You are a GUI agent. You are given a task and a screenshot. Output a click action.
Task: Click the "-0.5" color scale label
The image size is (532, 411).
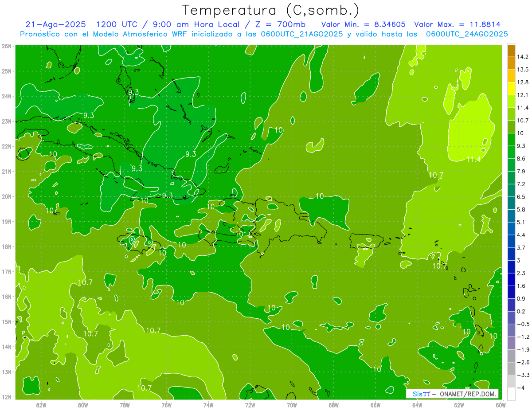tap(523, 324)
